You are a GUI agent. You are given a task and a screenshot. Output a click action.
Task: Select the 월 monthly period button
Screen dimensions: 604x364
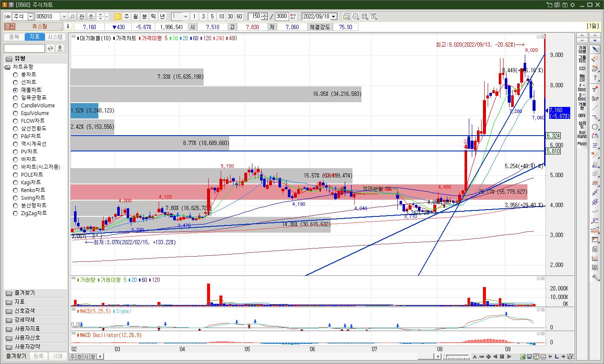point(136,17)
